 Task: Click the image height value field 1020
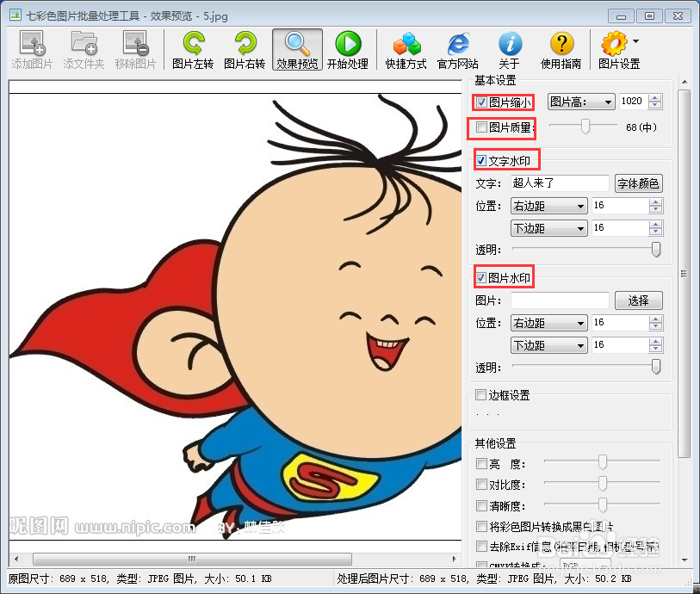[x=634, y=102]
